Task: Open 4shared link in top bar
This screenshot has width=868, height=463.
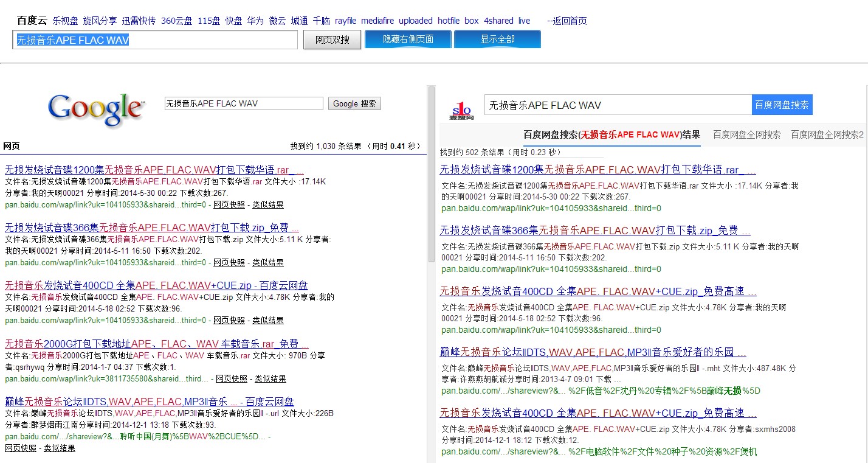Action: 498,21
